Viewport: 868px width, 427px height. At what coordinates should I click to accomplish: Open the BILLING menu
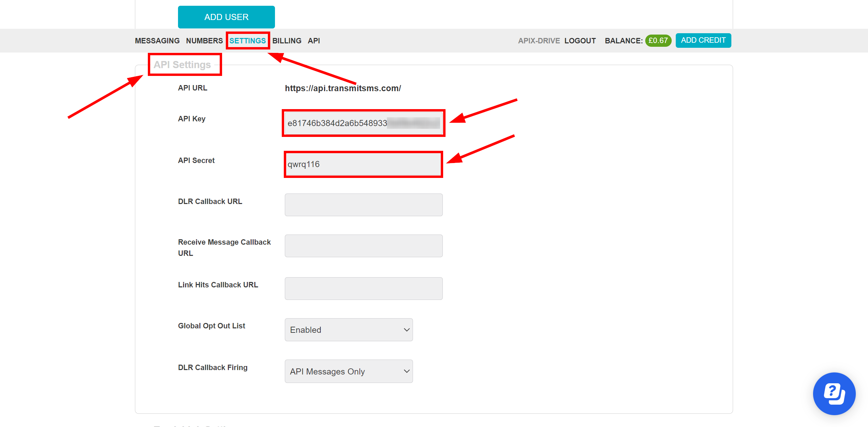pyautogui.click(x=287, y=41)
